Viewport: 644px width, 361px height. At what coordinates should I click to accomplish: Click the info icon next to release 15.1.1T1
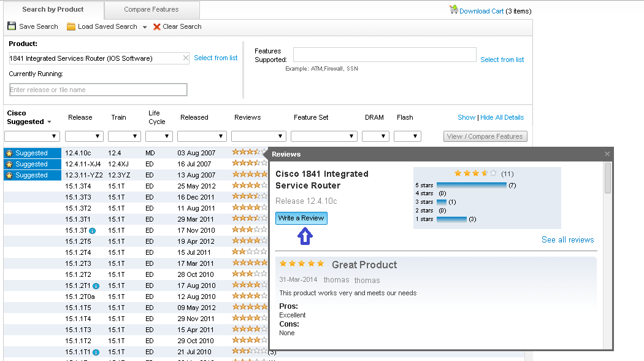96,352
